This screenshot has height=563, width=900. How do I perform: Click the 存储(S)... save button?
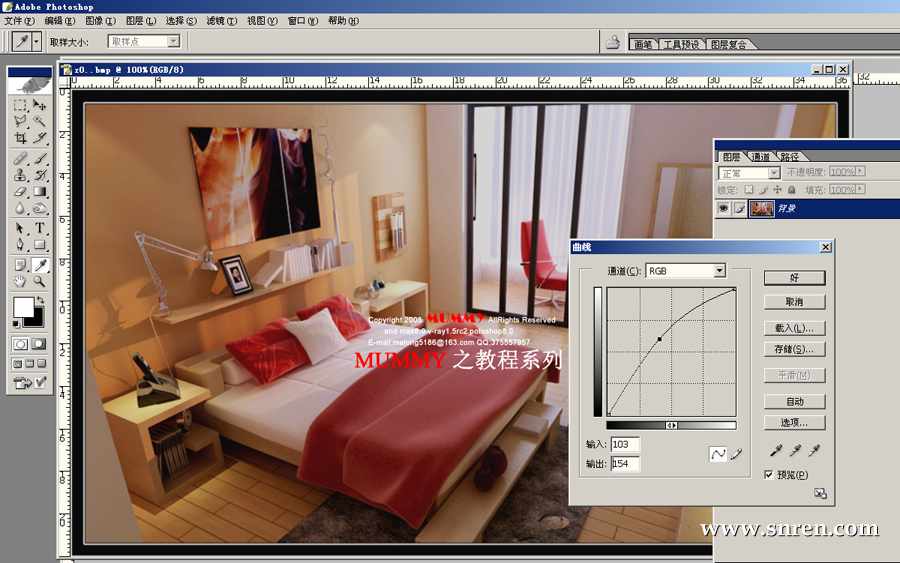(x=794, y=349)
